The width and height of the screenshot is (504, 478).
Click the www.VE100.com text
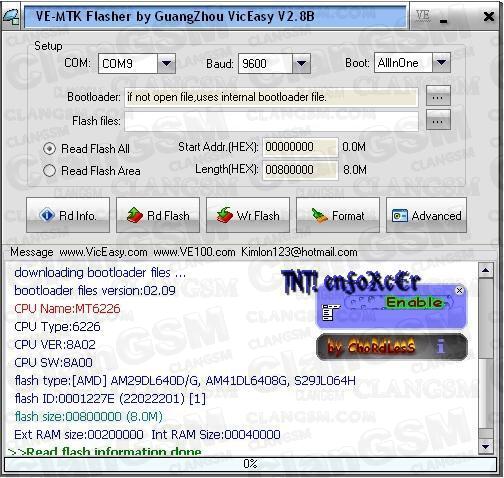[x=194, y=252]
